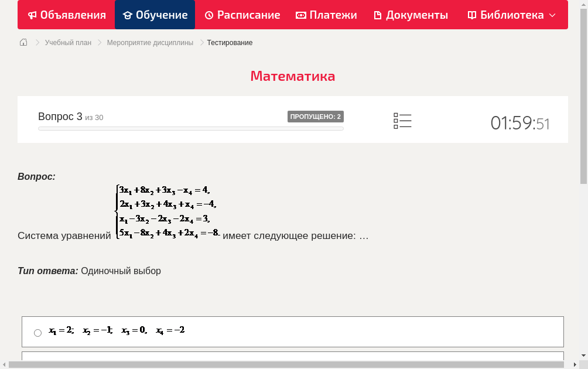Image resolution: width=588 pixels, height=369 pixels.
Task: Click the ПРОПУЩЕНО: 2 badge
Action: (317, 116)
